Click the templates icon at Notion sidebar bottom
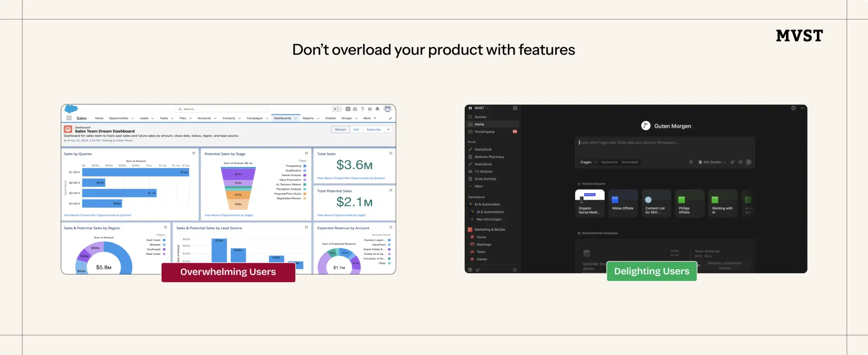The width and height of the screenshot is (868, 355). (x=470, y=270)
